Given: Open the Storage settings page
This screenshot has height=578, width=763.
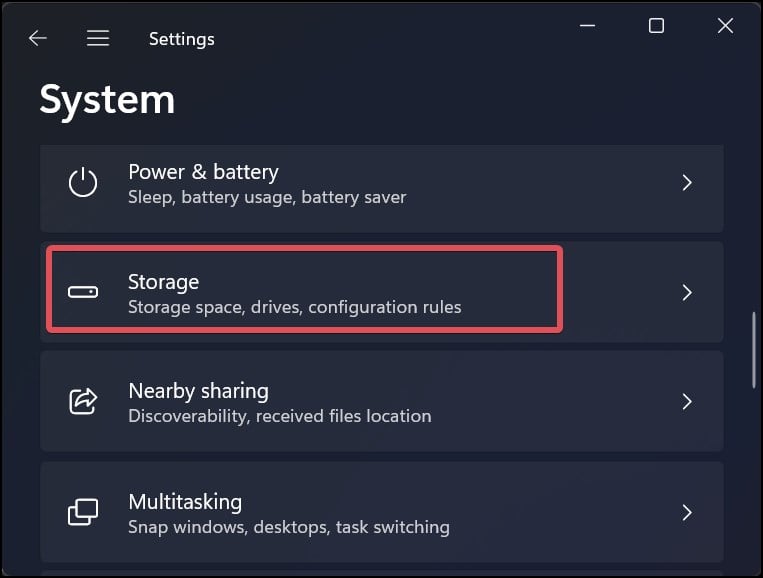Looking at the screenshot, I should coord(164,282).
